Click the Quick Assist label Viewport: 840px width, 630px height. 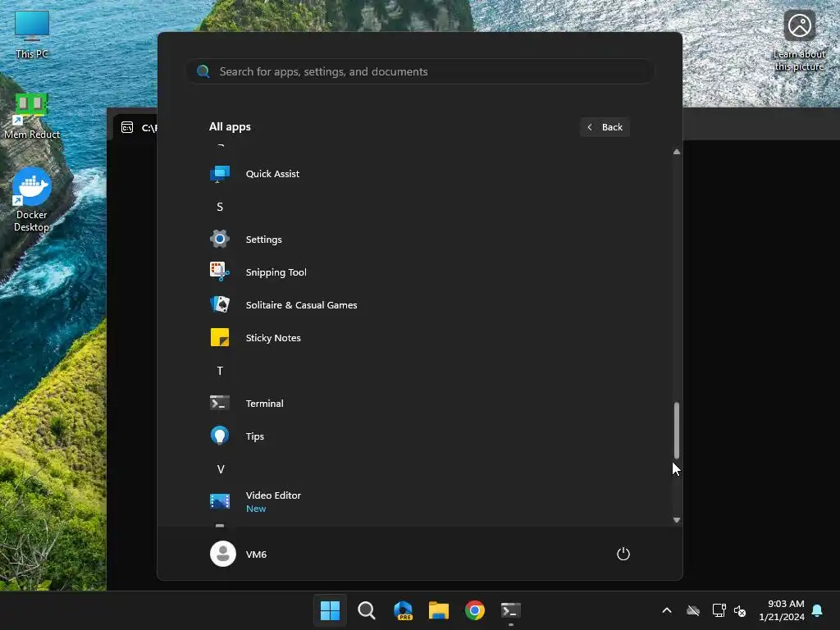[272, 174]
